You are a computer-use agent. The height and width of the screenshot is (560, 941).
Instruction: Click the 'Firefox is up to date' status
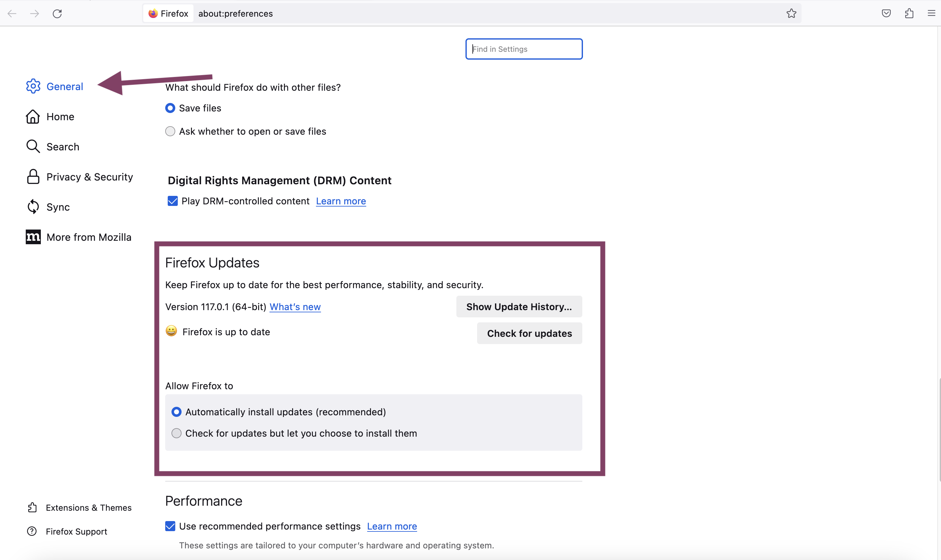pos(226,332)
